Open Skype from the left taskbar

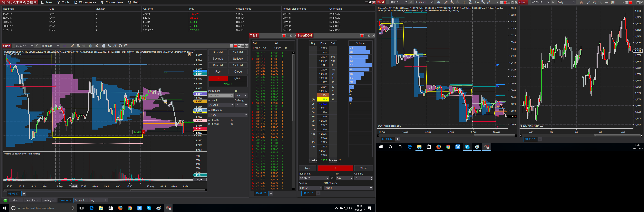pyautogui.click(x=149, y=208)
